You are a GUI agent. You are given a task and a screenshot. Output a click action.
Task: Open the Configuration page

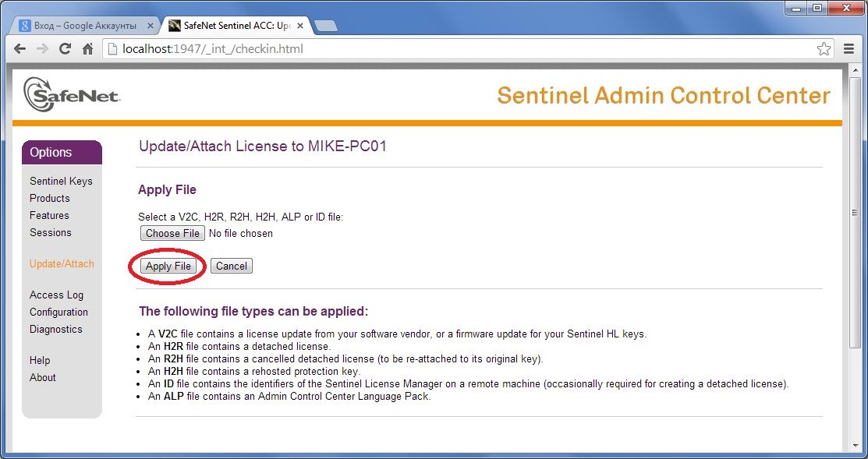58,312
